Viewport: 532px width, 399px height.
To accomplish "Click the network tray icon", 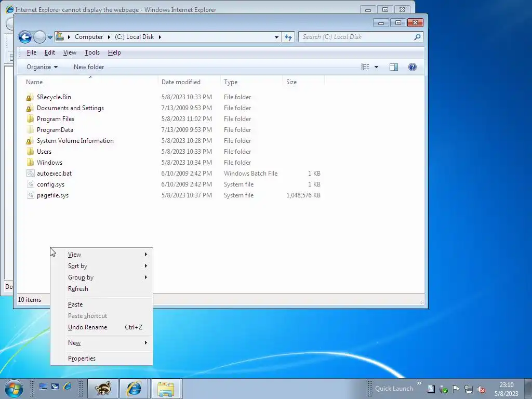I will [469, 389].
